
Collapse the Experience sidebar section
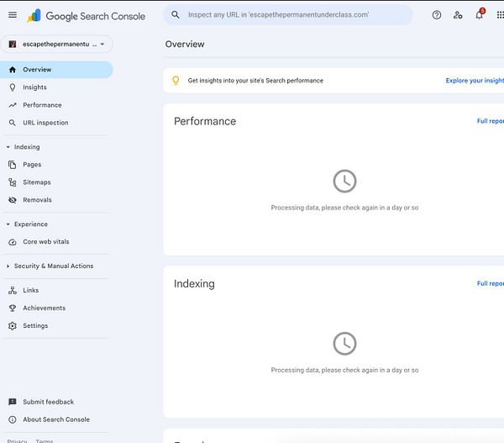tap(28, 224)
